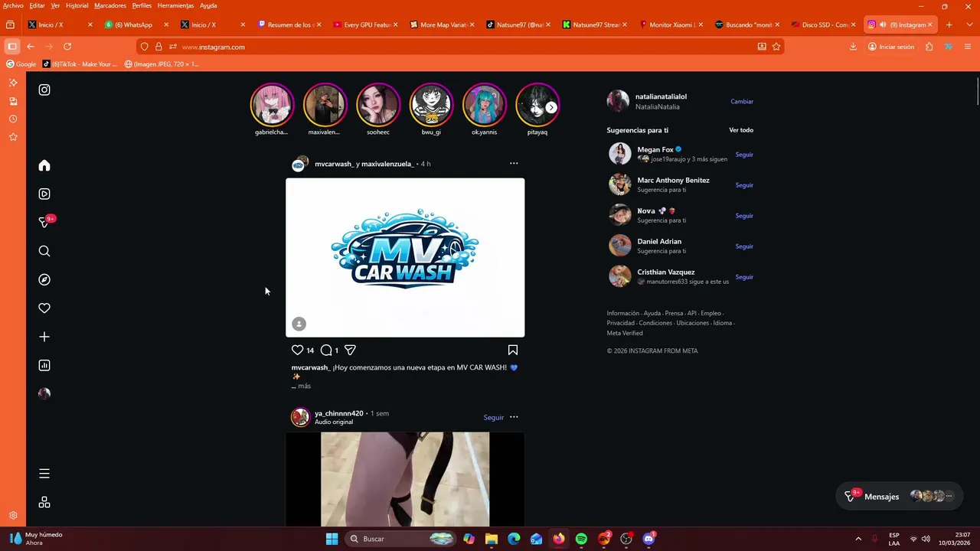This screenshot has width=980, height=551.
Task: Open the Herramientas menu
Action: 175,5
